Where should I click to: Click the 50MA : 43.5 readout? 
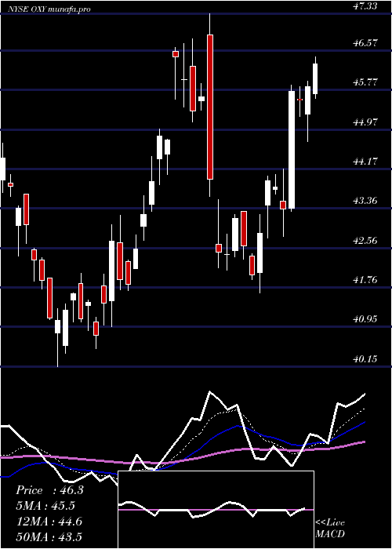click(x=49, y=536)
